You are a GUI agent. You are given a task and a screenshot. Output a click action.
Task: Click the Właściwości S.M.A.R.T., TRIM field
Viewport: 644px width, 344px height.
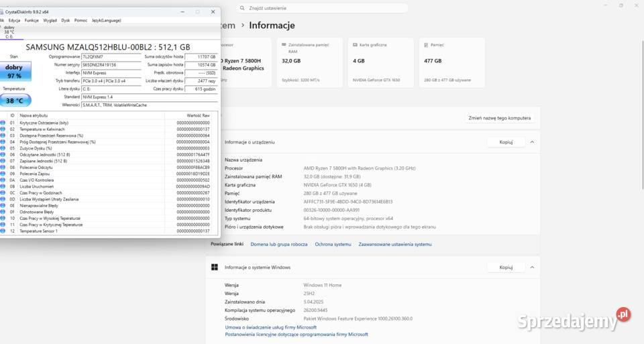[150, 105]
